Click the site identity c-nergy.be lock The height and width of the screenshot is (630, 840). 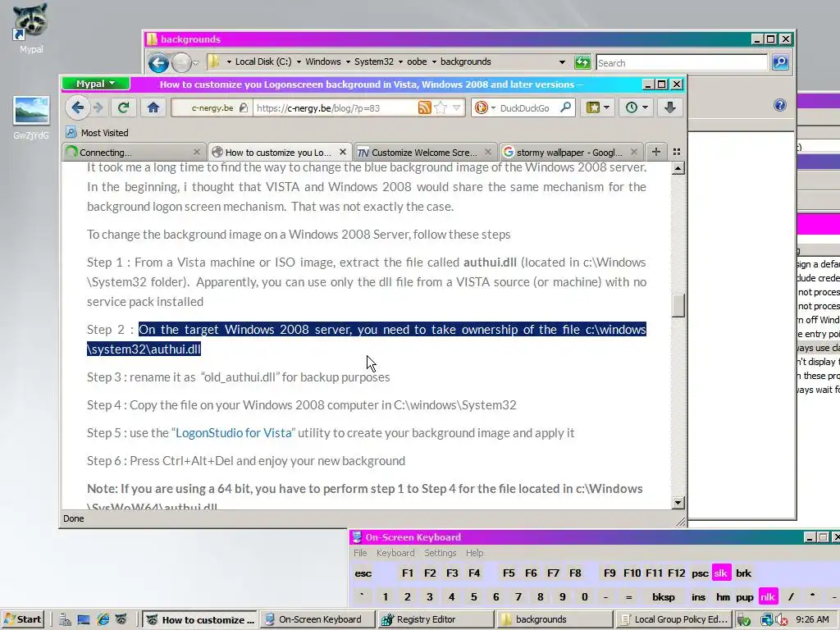coord(212,107)
